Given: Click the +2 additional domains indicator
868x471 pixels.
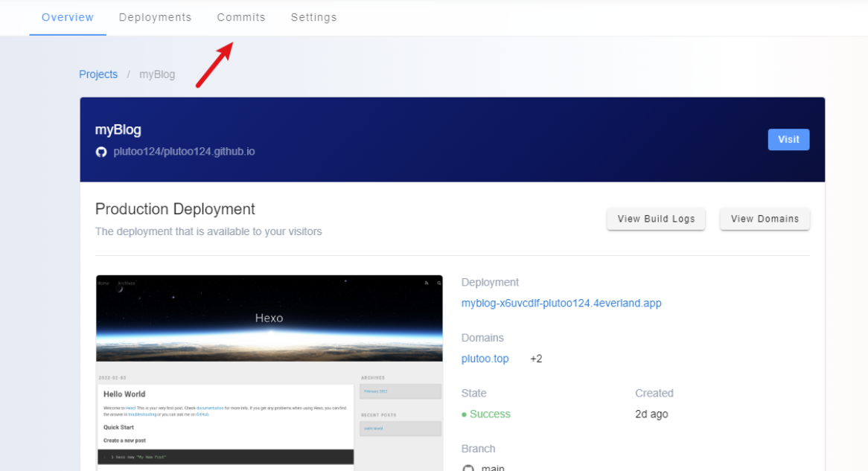Looking at the screenshot, I should 536,359.
